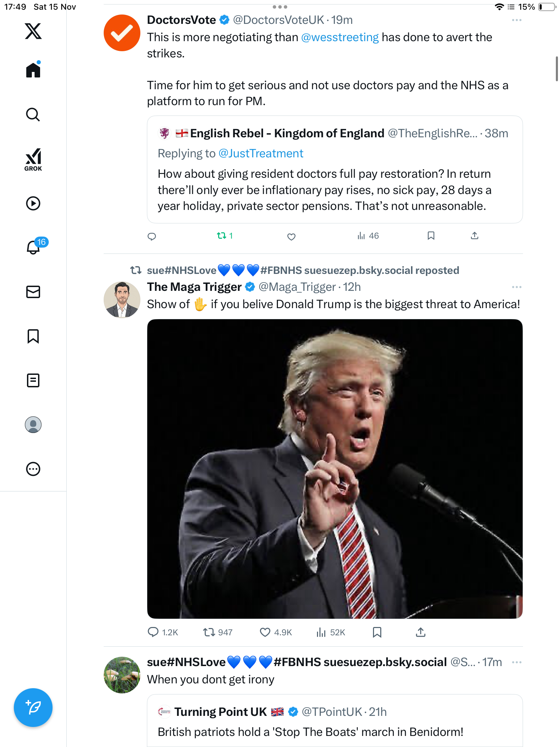This screenshot has width=560, height=747.
Task: Tap the compose new post button
Action: 33,708
